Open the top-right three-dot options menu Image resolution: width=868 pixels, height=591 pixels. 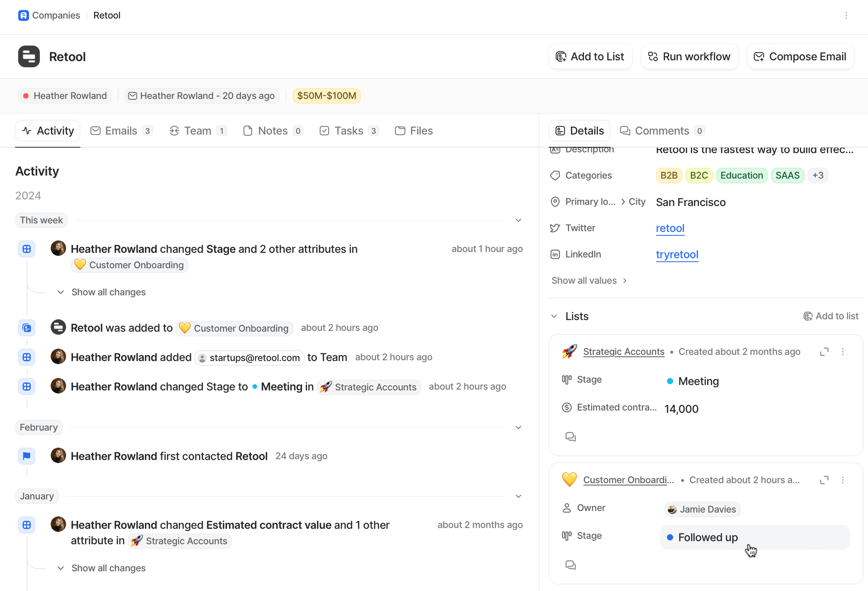[x=846, y=15]
